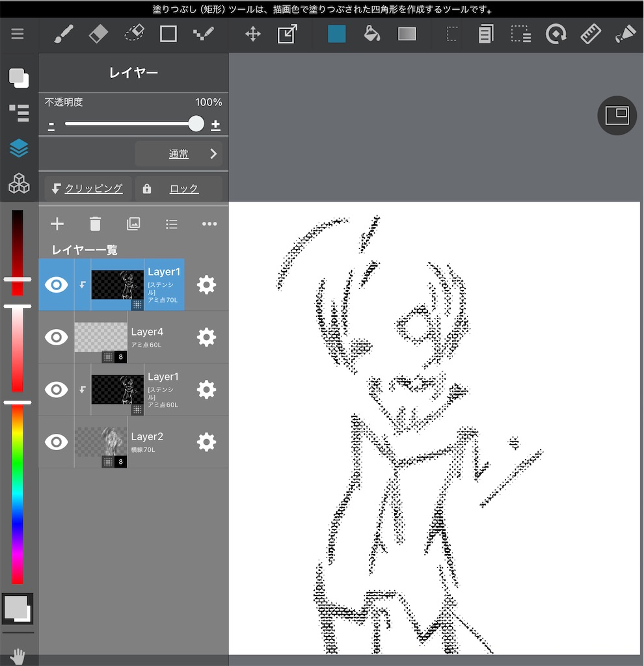The image size is (644, 666).
Task: Open the brush list panel icon
Action: coord(19,113)
